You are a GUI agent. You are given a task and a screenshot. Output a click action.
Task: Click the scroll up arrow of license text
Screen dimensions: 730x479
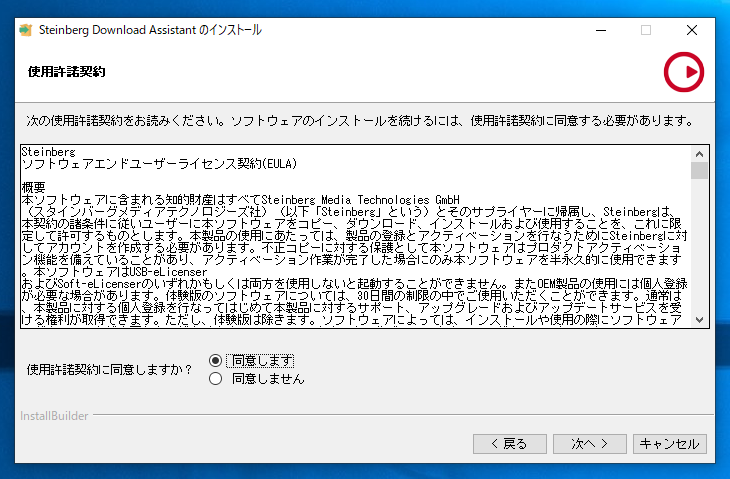coord(699,154)
